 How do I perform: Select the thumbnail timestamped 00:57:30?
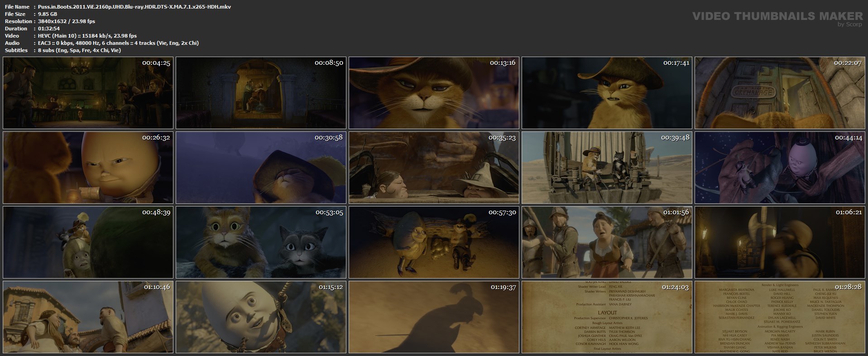(434, 242)
